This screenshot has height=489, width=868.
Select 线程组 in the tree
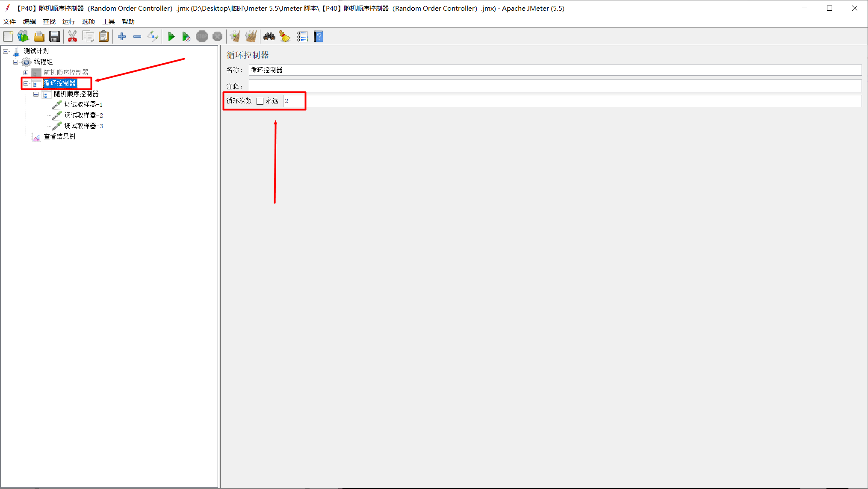[x=43, y=62]
